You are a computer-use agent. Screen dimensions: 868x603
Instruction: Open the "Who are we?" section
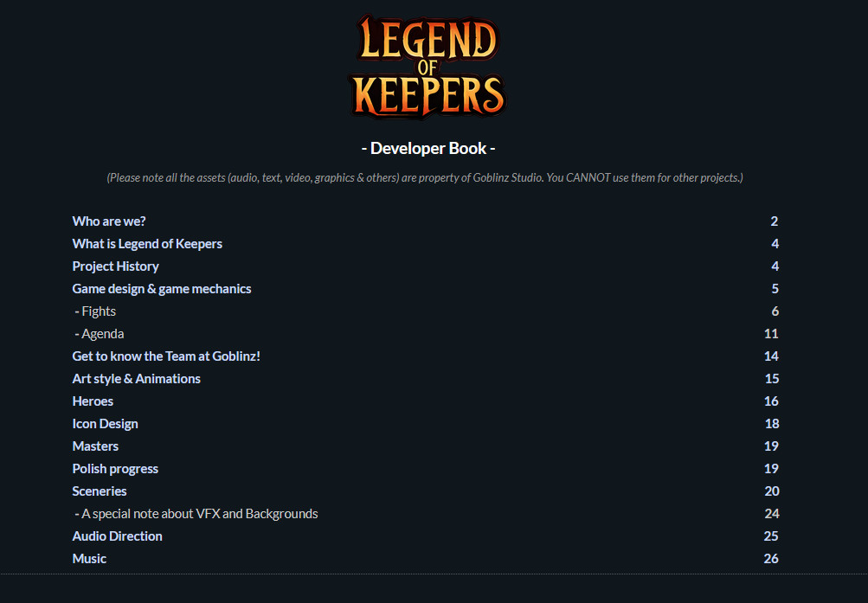[x=109, y=221]
